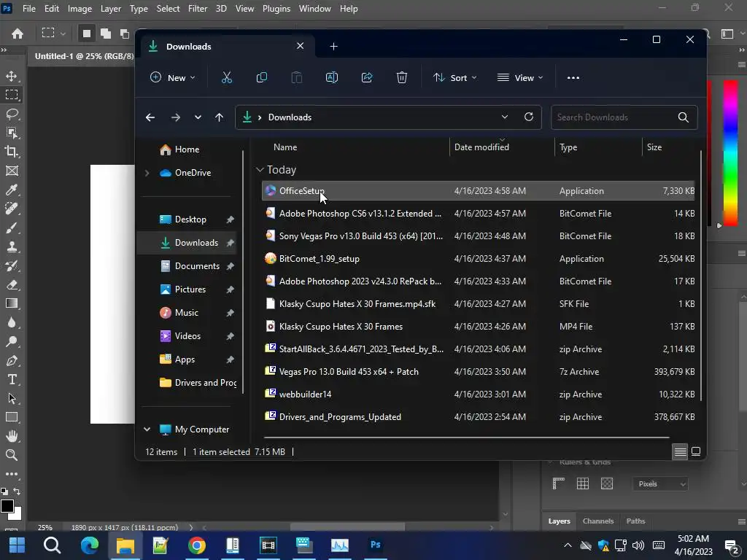Viewport: 747px width, 560px height.
Task: Open the Filter menu in Photoshop
Action: tap(198, 9)
